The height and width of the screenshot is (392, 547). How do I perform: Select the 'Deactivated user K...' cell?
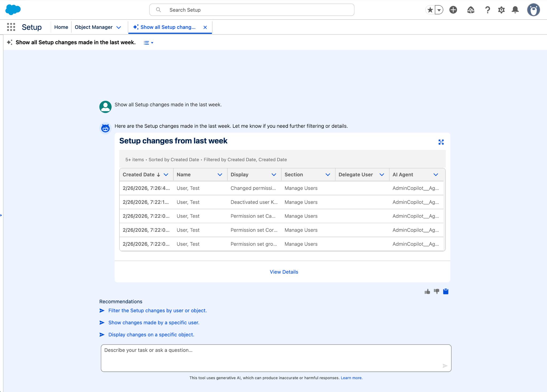(254, 202)
